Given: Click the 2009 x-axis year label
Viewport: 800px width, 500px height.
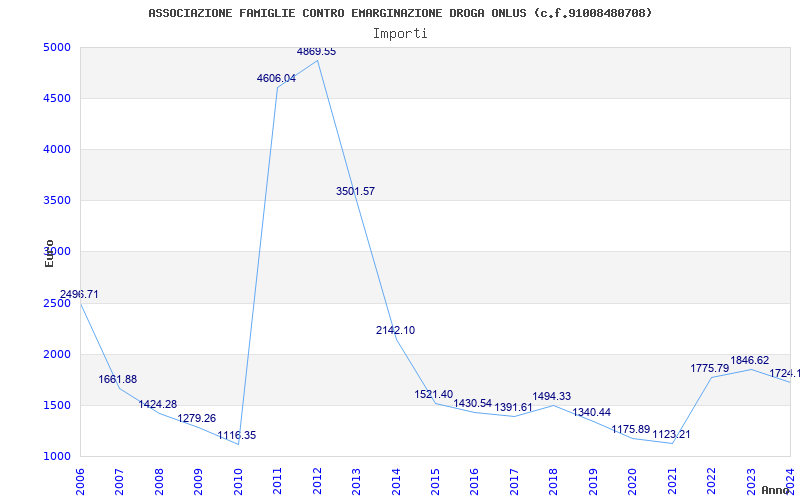Looking at the screenshot, I should click(198, 482).
